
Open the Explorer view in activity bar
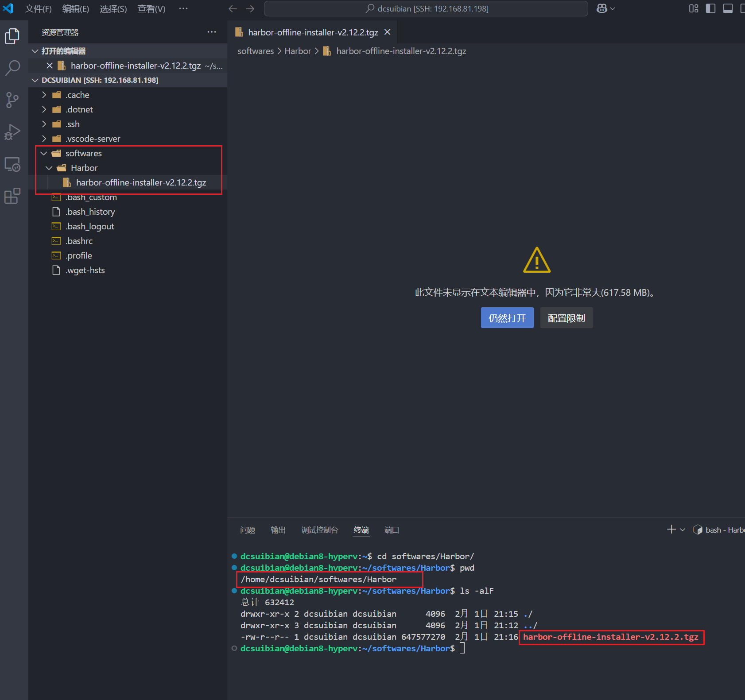click(x=12, y=36)
